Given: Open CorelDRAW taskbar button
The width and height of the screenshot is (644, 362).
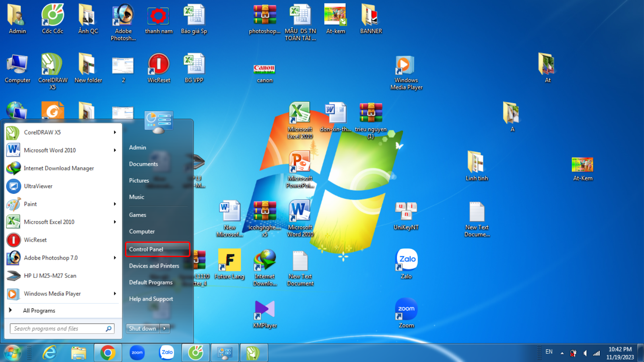Looking at the screenshot, I should [254, 353].
